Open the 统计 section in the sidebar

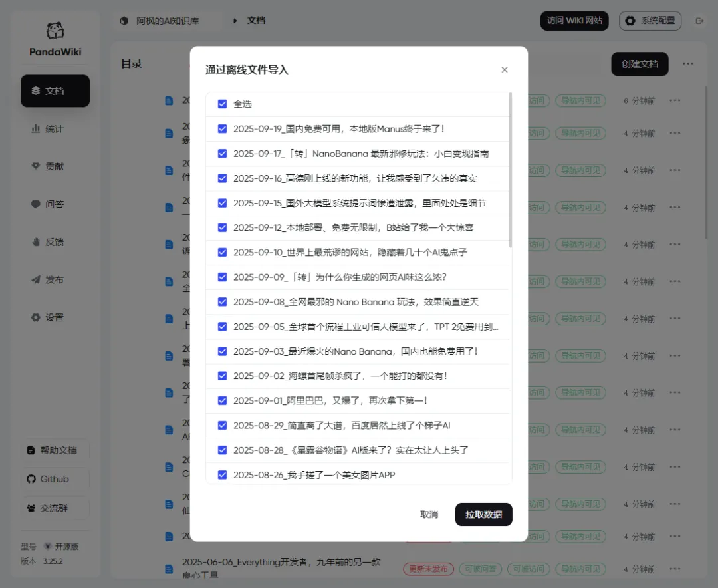tap(55, 128)
